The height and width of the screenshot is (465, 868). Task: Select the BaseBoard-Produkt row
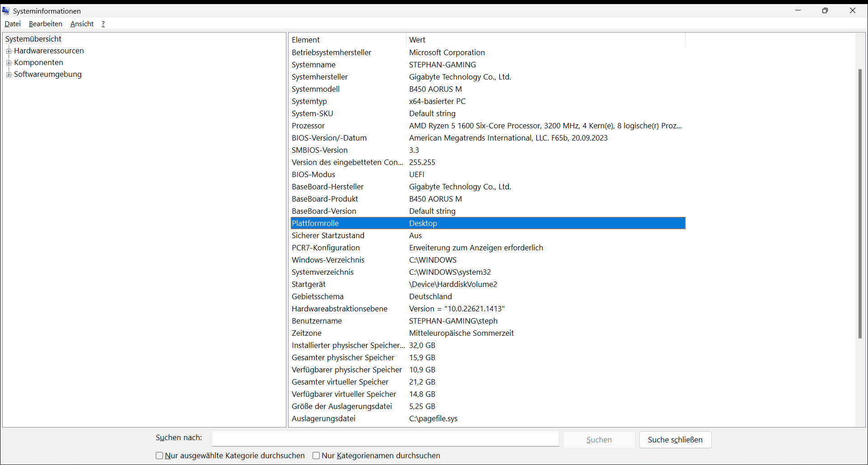[488, 199]
